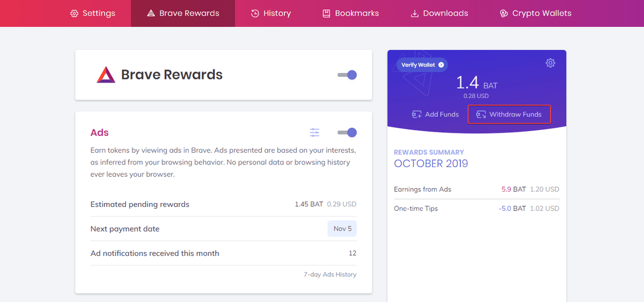Switch to the Brave Rewards tab

click(183, 13)
